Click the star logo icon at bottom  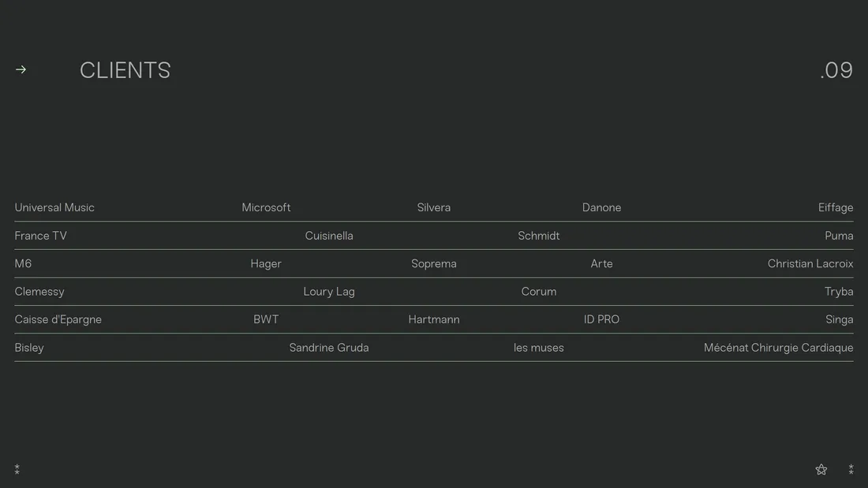[821, 470]
